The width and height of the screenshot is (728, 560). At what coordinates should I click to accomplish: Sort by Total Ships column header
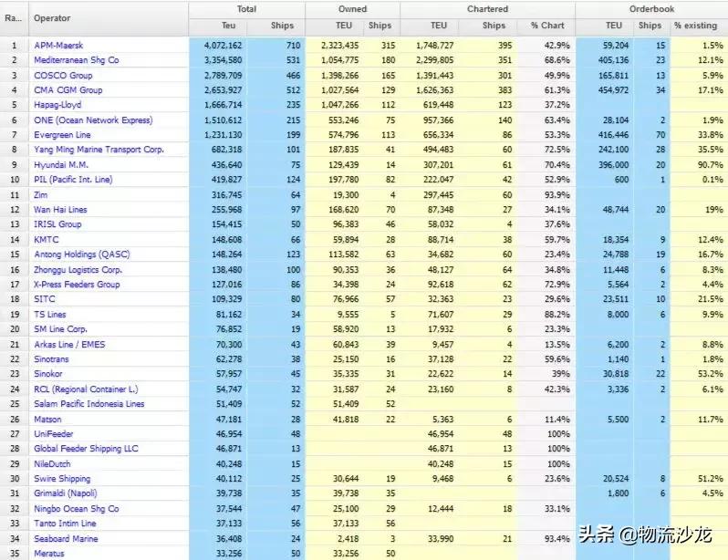coord(276,26)
